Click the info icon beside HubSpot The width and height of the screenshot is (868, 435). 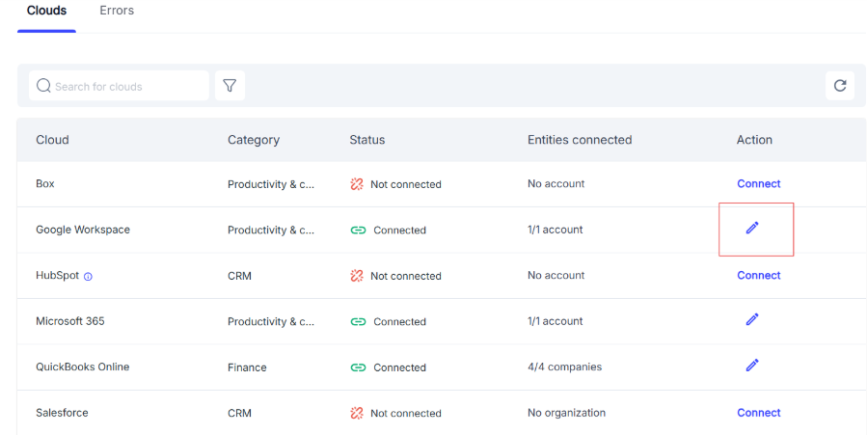(88, 277)
